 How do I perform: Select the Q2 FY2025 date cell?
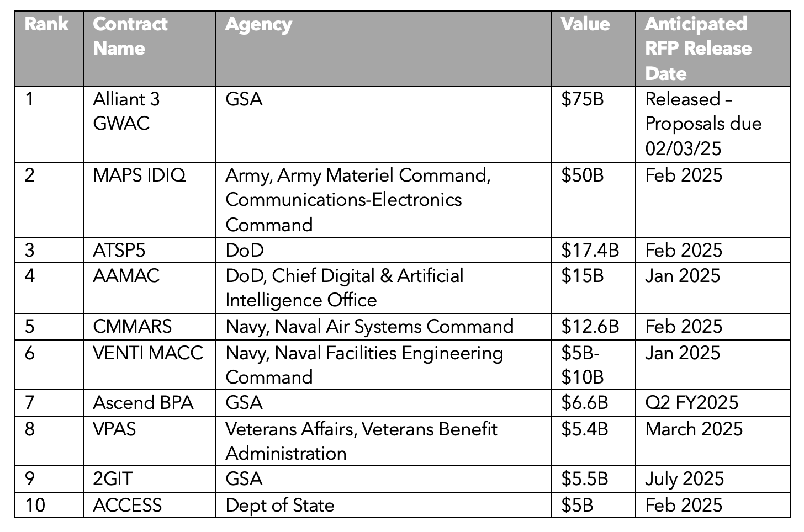click(712, 402)
